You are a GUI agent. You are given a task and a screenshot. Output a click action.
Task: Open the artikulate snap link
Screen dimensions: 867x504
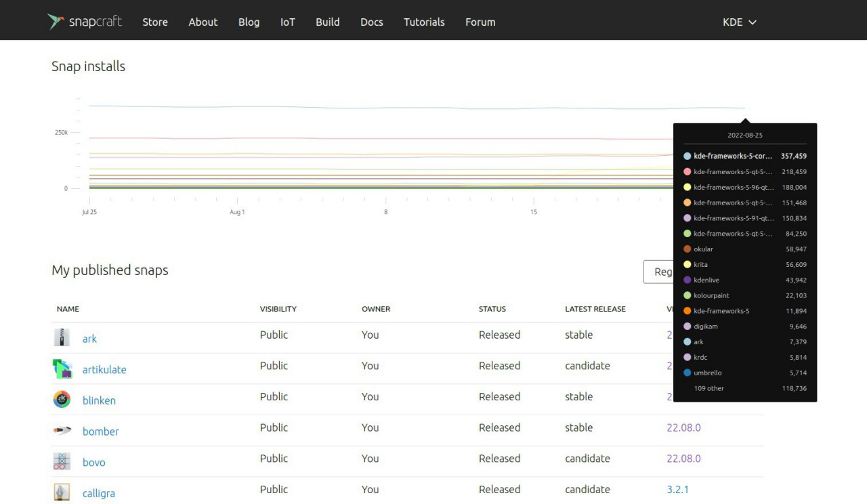(x=104, y=369)
